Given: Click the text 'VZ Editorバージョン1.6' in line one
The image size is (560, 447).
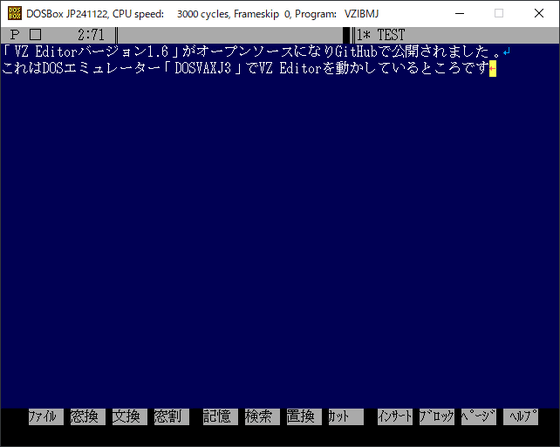Looking at the screenshot, I should [x=91, y=52].
